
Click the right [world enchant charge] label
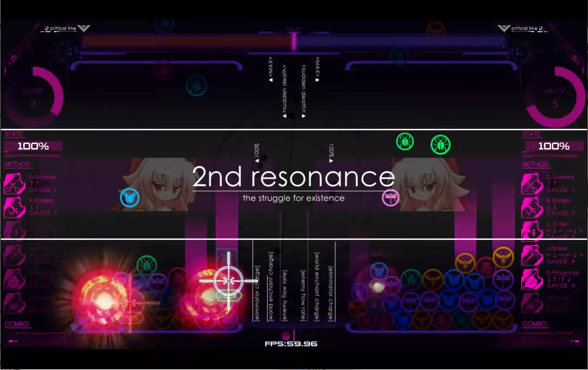click(317, 287)
